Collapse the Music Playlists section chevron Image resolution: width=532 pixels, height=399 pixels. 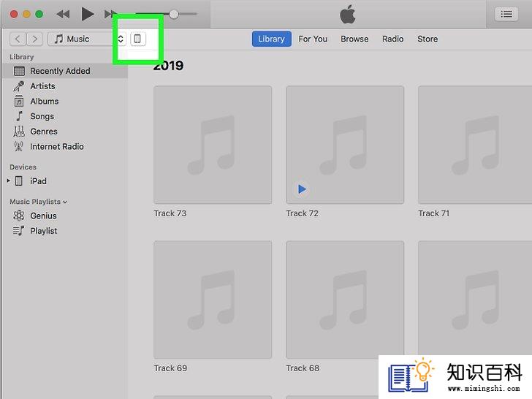[65, 202]
